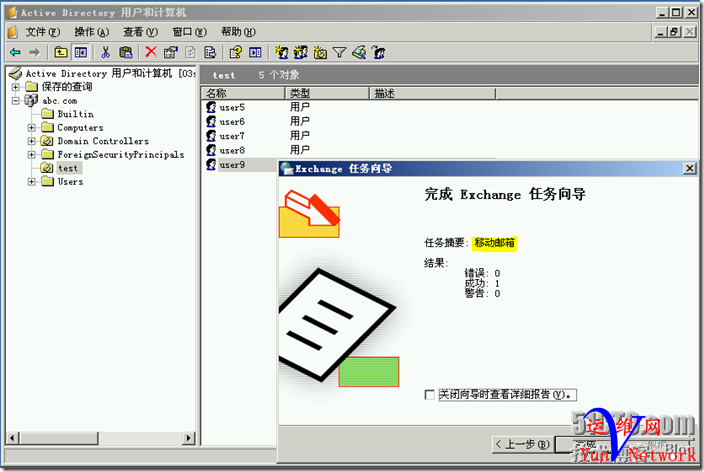Click the Refresh toolbar icon
704x472 pixels.
(x=190, y=53)
